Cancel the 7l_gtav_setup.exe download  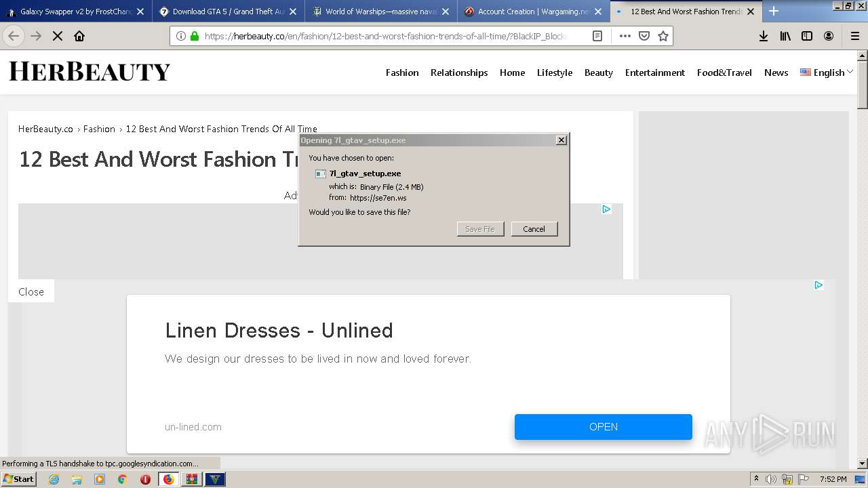[534, 229]
